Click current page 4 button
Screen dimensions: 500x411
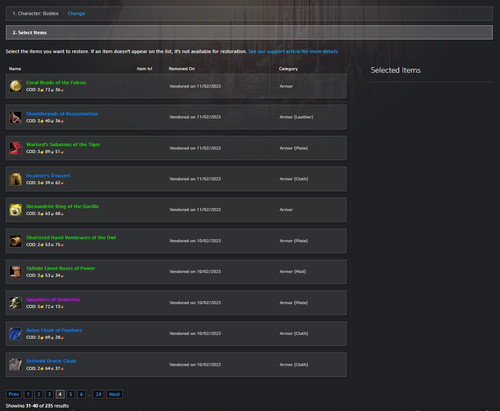tap(60, 394)
